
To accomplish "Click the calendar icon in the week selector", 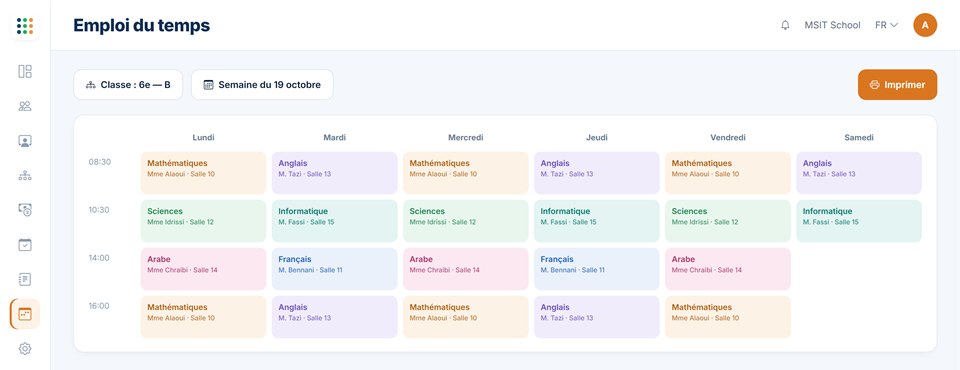I will [x=208, y=85].
